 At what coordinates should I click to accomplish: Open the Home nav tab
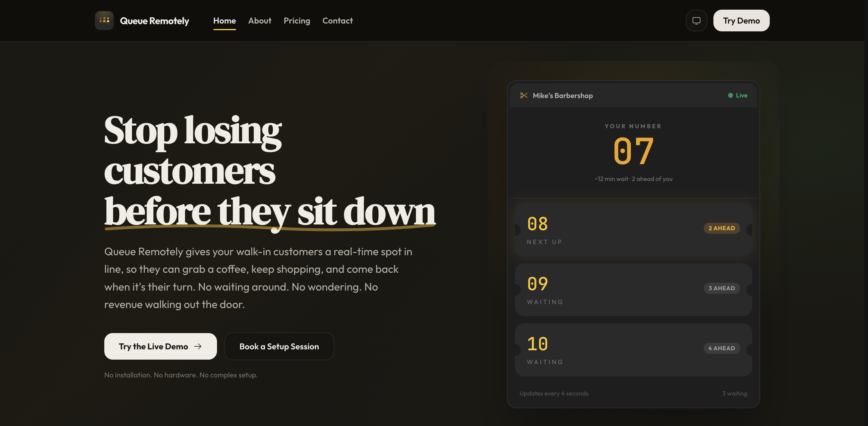click(225, 21)
